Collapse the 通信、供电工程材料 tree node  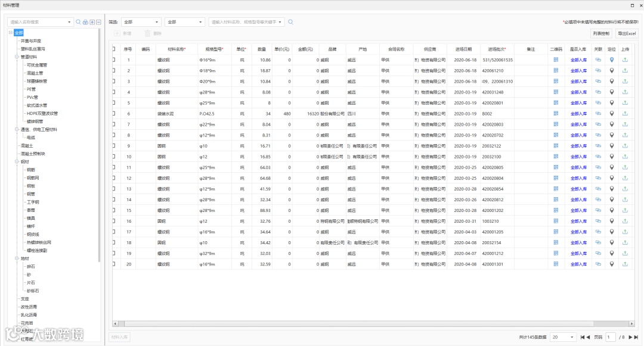tap(17, 130)
